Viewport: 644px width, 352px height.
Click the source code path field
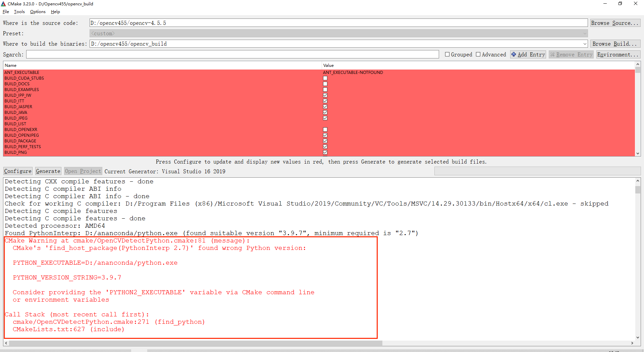[x=338, y=23]
